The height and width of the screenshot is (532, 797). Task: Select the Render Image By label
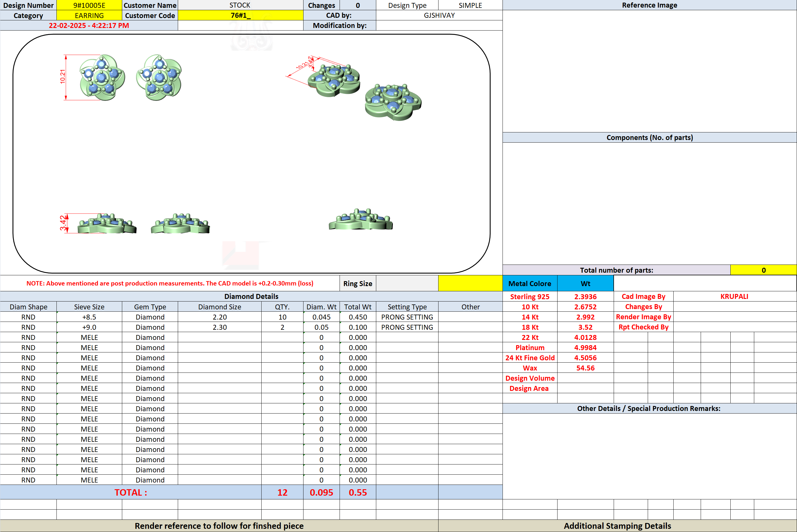643,317
